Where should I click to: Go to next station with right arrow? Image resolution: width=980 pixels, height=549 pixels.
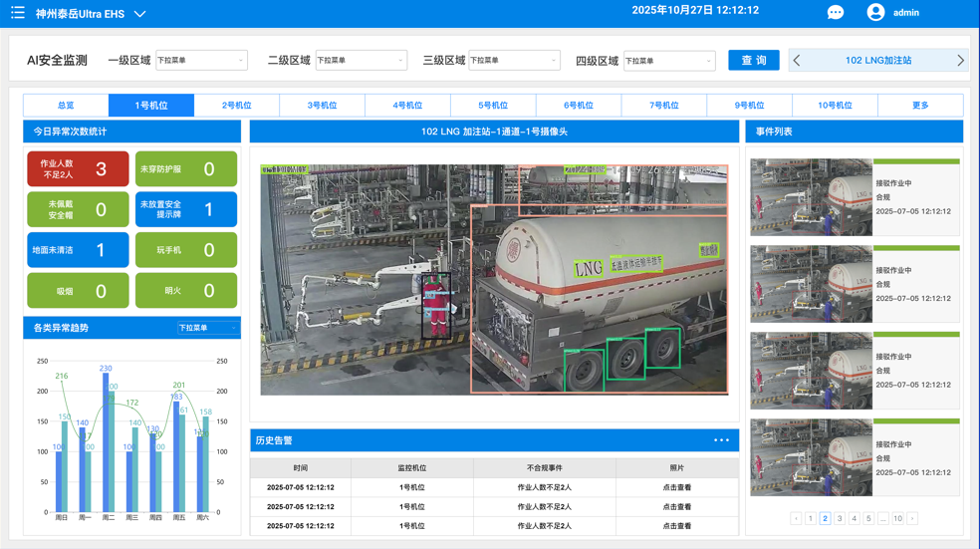[960, 61]
